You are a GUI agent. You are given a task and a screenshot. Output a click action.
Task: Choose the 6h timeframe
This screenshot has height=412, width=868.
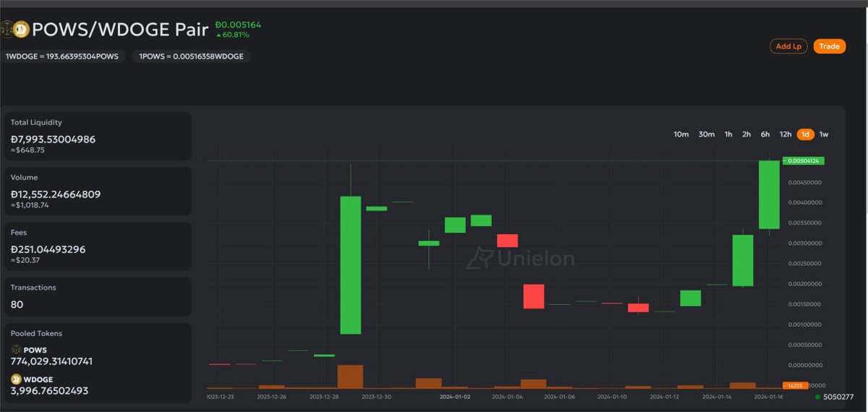765,135
